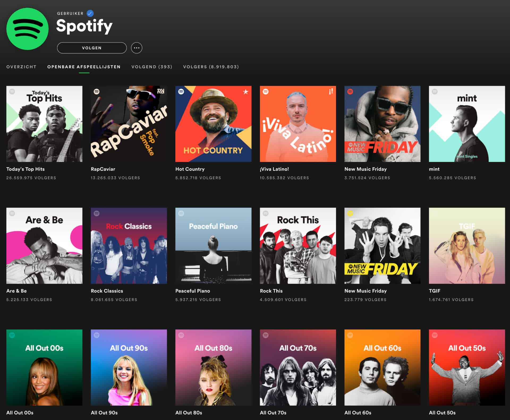The width and height of the screenshot is (510, 420).
Task: Open the All Out 80s playlist thumbnail
Action: [x=213, y=368]
